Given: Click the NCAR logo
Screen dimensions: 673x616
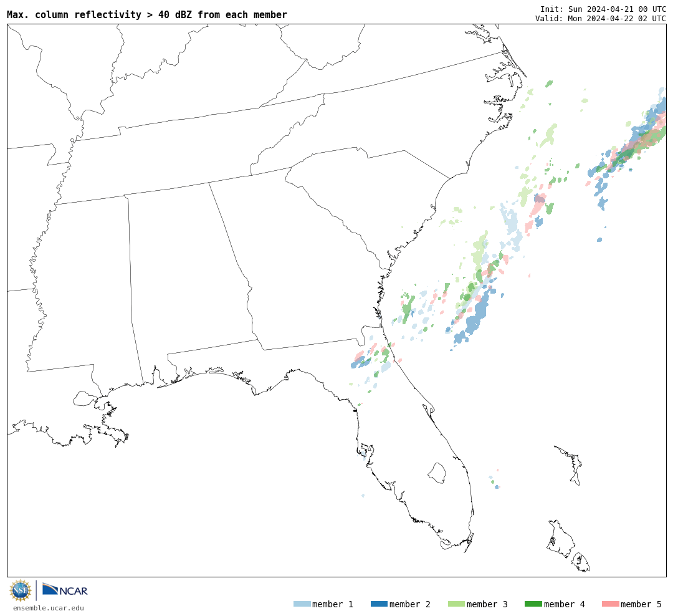Looking at the screenshot, I should [x=65, y=590].
